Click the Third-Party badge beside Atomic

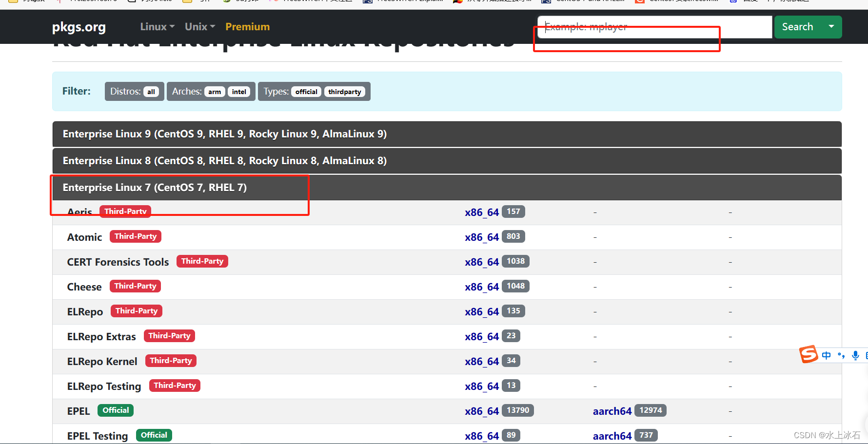click(x=136, y=236)
